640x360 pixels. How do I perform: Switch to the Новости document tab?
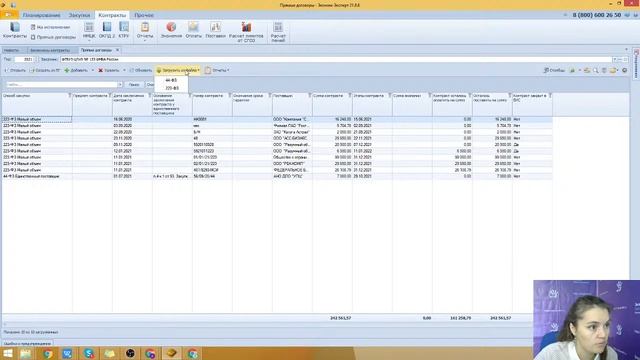coord(11,50)
